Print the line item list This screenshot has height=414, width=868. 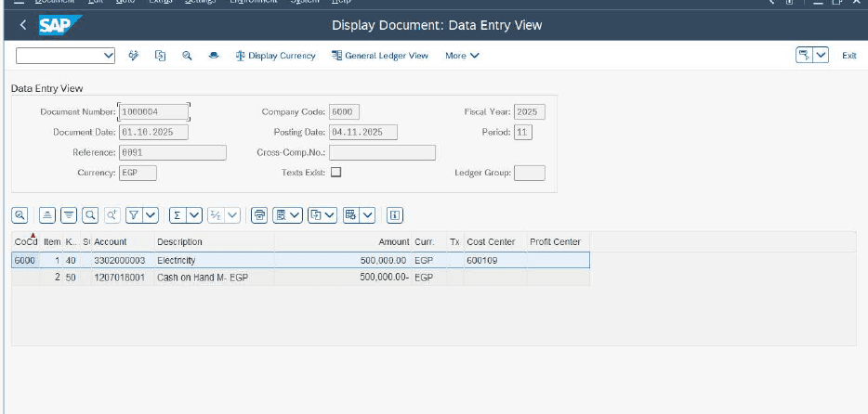point(260,215)
